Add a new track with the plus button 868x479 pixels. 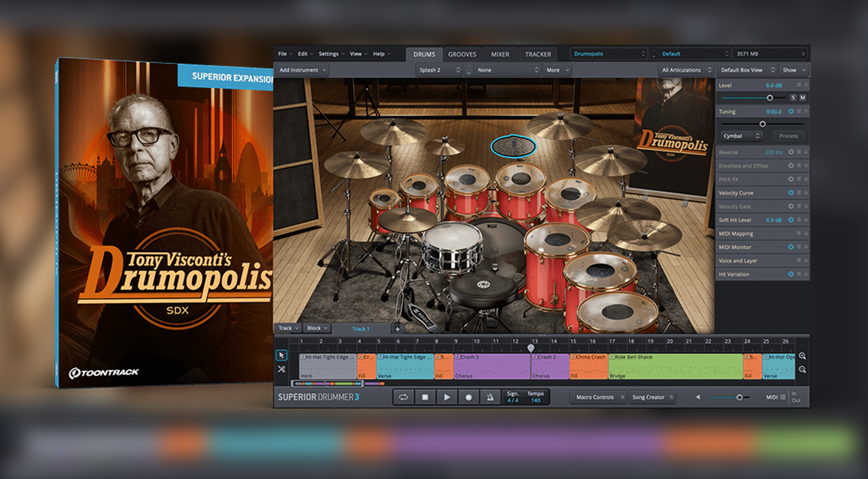point(397,329)
